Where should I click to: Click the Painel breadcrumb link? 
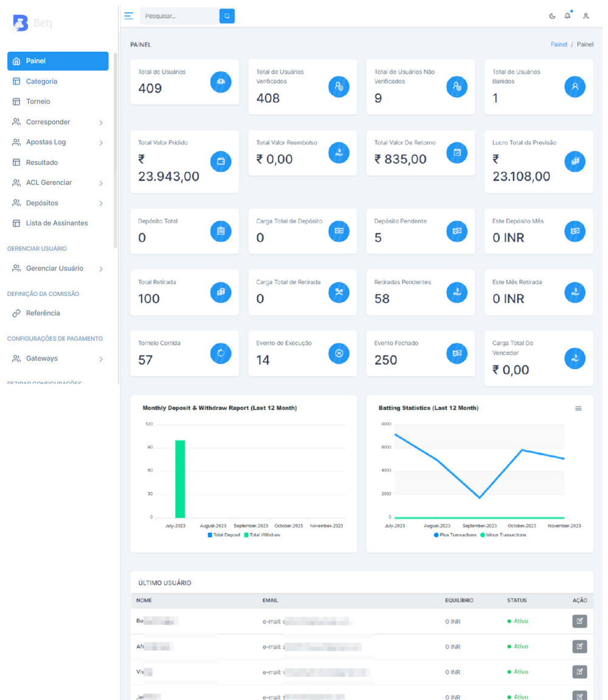pos(559,44)
